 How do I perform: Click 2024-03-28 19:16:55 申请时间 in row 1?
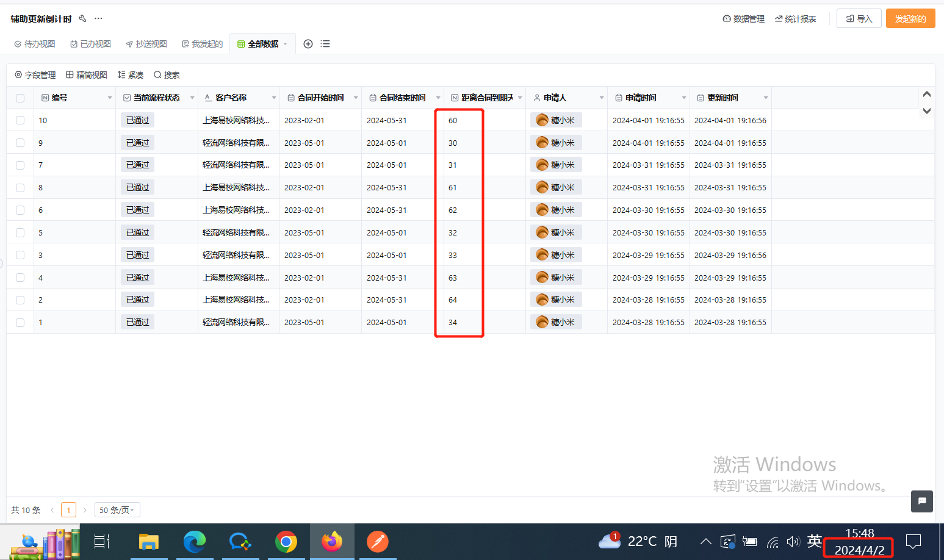(649, 322)
